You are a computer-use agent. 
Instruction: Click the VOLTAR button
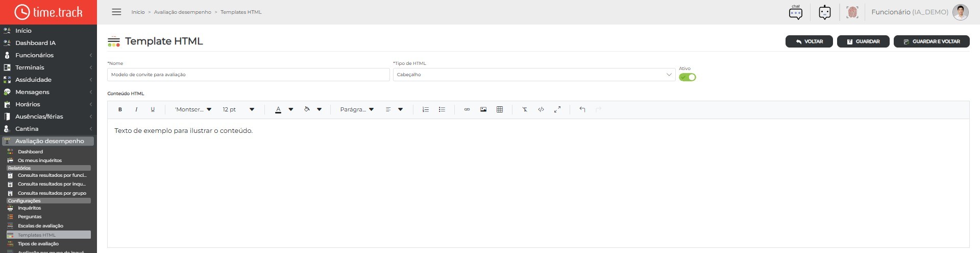(809, 41)
